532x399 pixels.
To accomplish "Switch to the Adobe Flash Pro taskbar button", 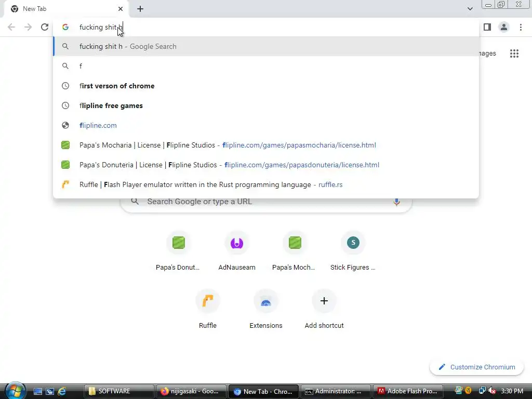I will 408,391.
